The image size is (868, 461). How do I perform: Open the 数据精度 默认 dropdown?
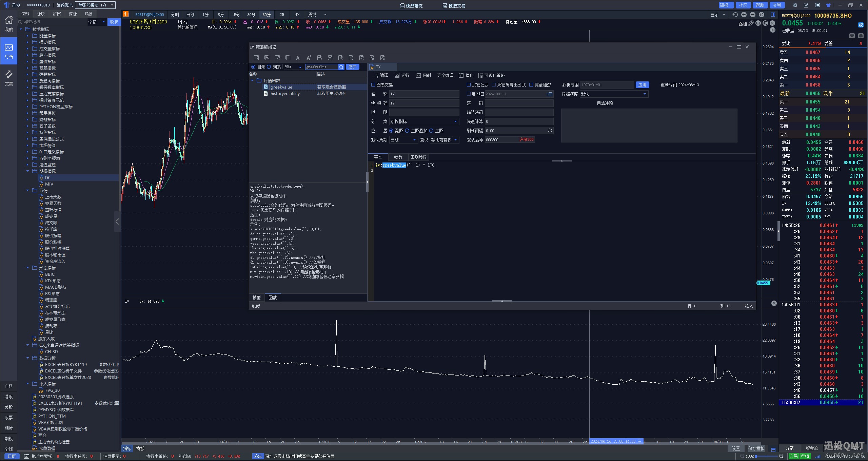point(614,94)
